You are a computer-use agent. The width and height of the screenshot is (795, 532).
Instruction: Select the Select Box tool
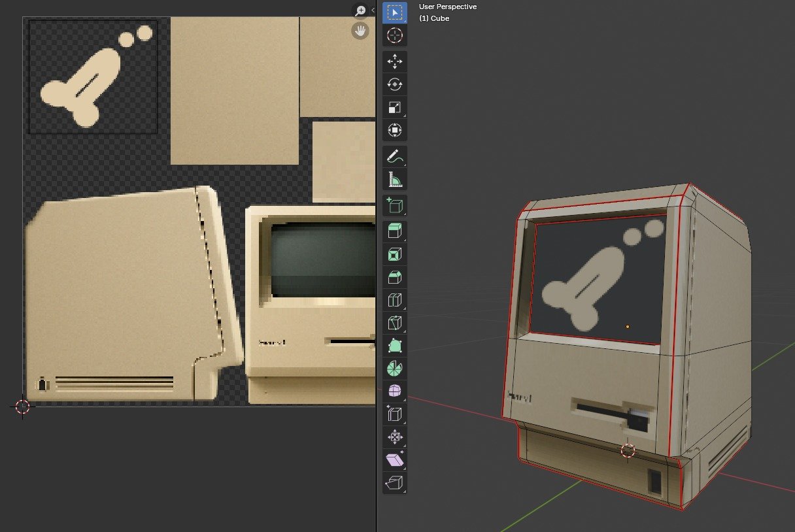395,12
